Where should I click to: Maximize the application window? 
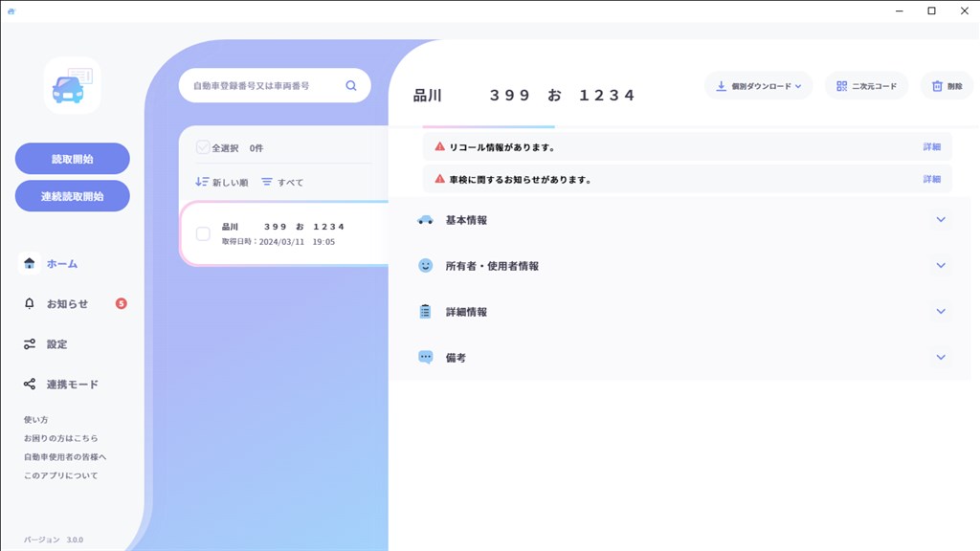932,11
